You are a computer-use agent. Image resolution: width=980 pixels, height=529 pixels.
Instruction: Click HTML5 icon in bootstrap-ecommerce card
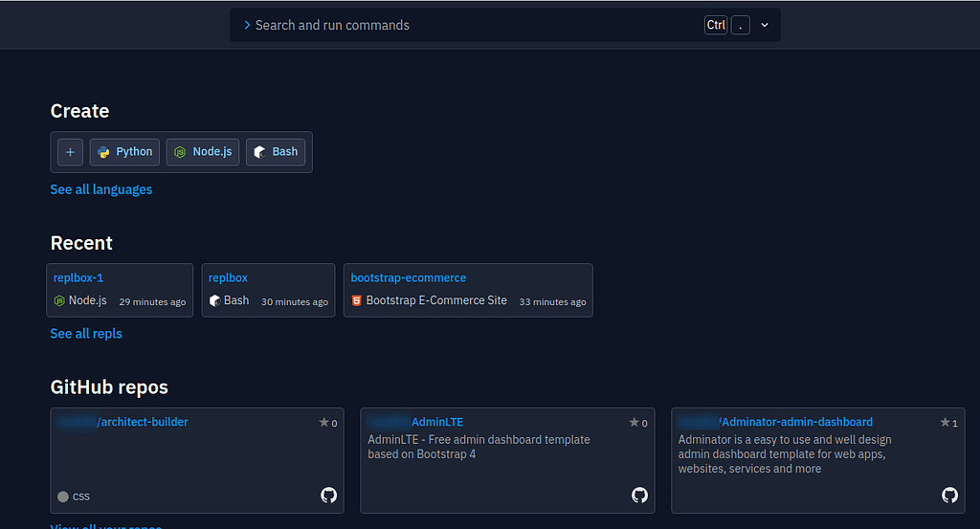click(356, 301)
